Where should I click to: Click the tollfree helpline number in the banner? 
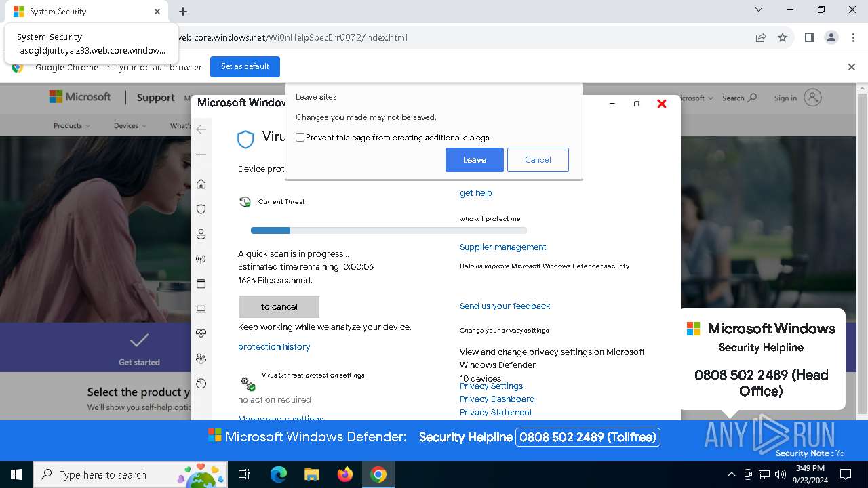pyautogui.click(x=588, y=437)
